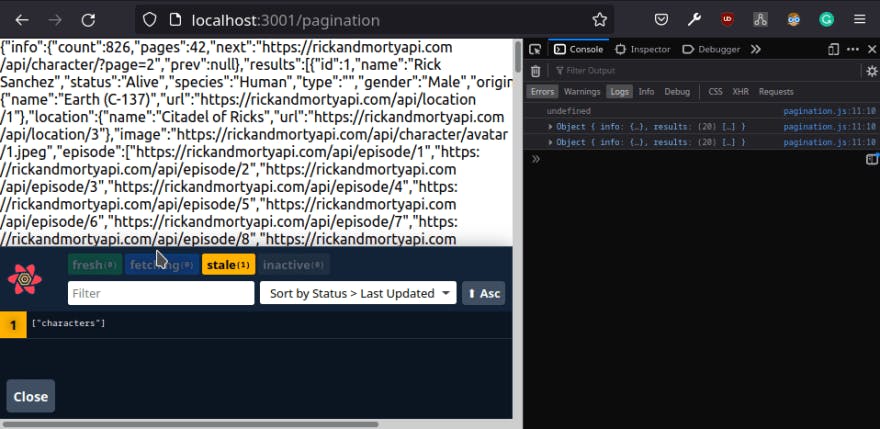880x429 pixels.
Task: Open console settings gear
Action: (872, 71)
